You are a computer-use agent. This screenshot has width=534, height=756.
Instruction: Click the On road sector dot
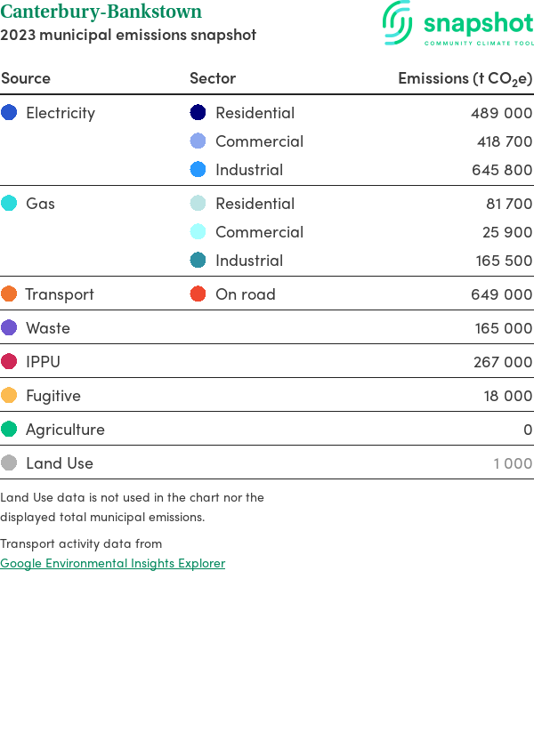198,294
